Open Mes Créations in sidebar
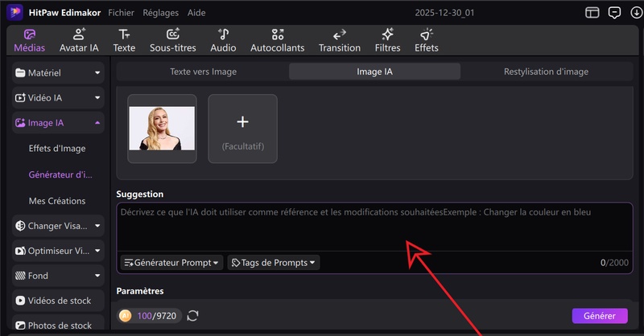The width and height of the screenshot is (644, 336). [57, 201]
